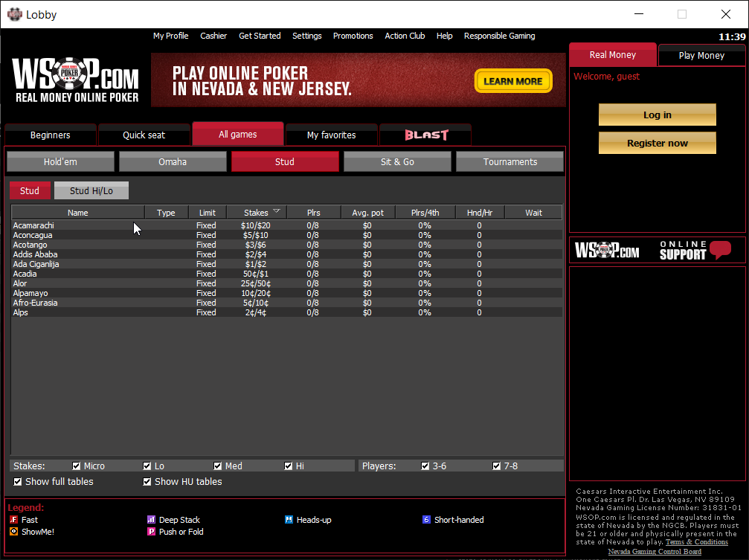
Task: Click the Push or Fold legend icon
Action: (152, 531)
